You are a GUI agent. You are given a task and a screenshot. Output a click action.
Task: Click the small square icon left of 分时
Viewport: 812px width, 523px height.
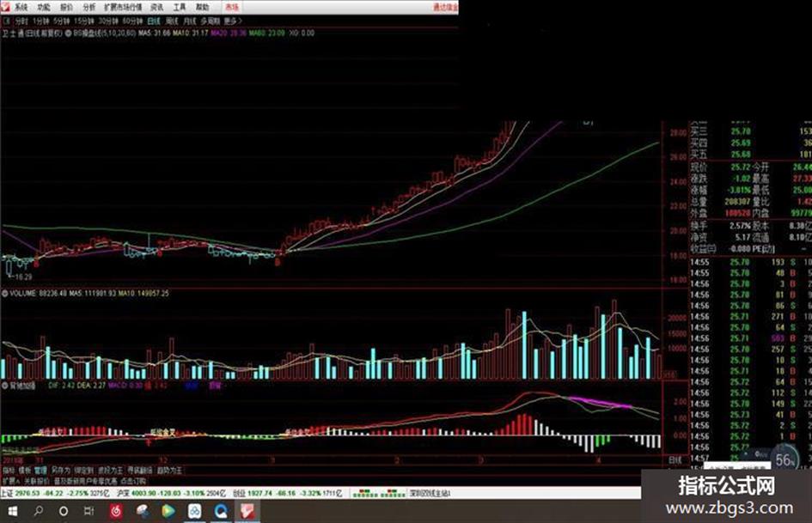(6, 21)
